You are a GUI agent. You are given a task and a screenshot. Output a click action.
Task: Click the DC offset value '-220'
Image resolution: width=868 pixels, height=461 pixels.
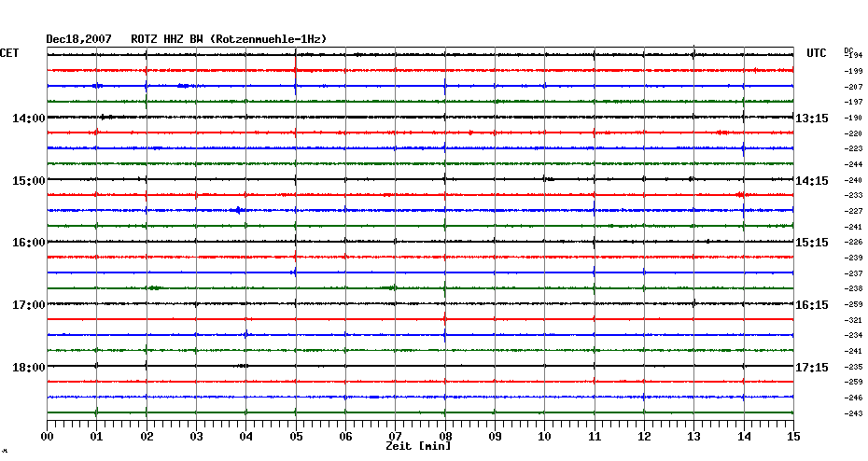tap(854, 133)
